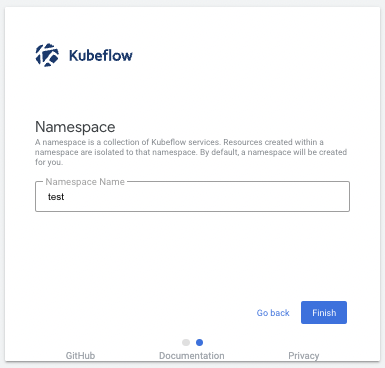Image resolution: width=385 pixels, height=368 pixels.
Task: Select the first gray step indicator dot
Action: (186, 342)
